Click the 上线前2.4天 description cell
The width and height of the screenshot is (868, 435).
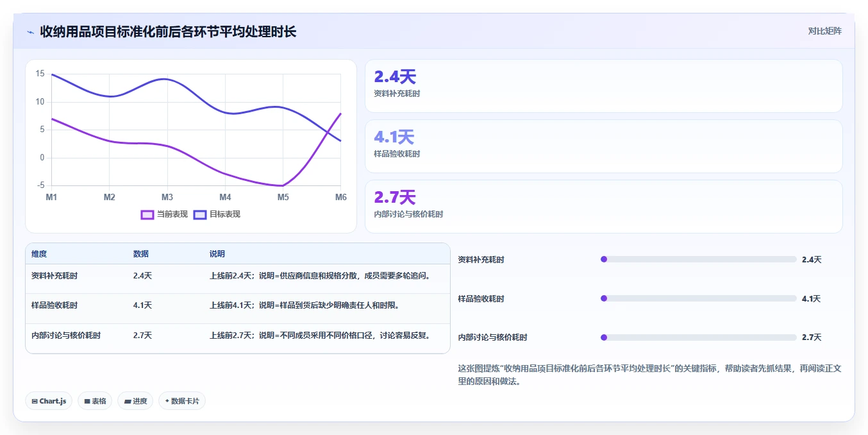320,276
